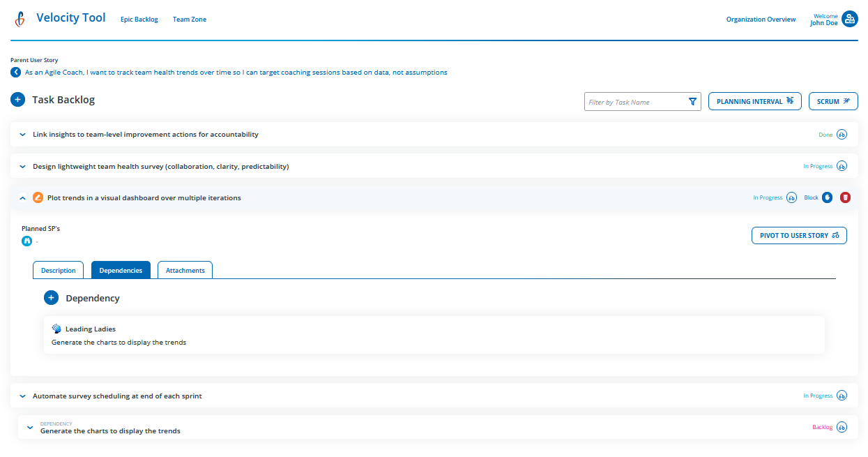
Task: Click the welcome John Doe profile icon
Action: [x=850, y=18]
